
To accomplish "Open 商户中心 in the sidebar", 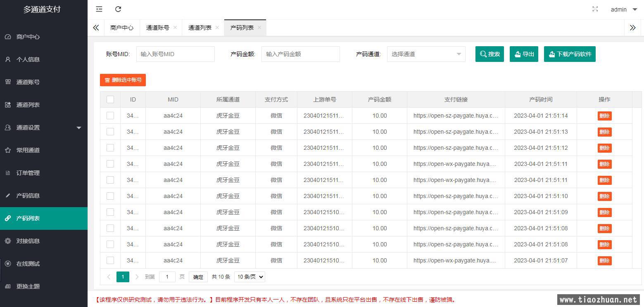I will tap(44, 37).
